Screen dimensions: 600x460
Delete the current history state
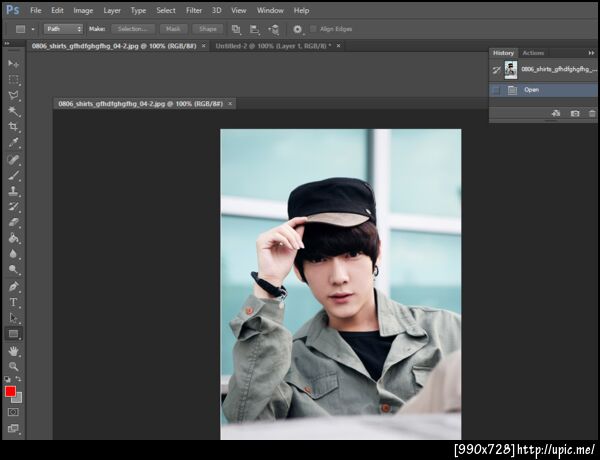(592, 114)
